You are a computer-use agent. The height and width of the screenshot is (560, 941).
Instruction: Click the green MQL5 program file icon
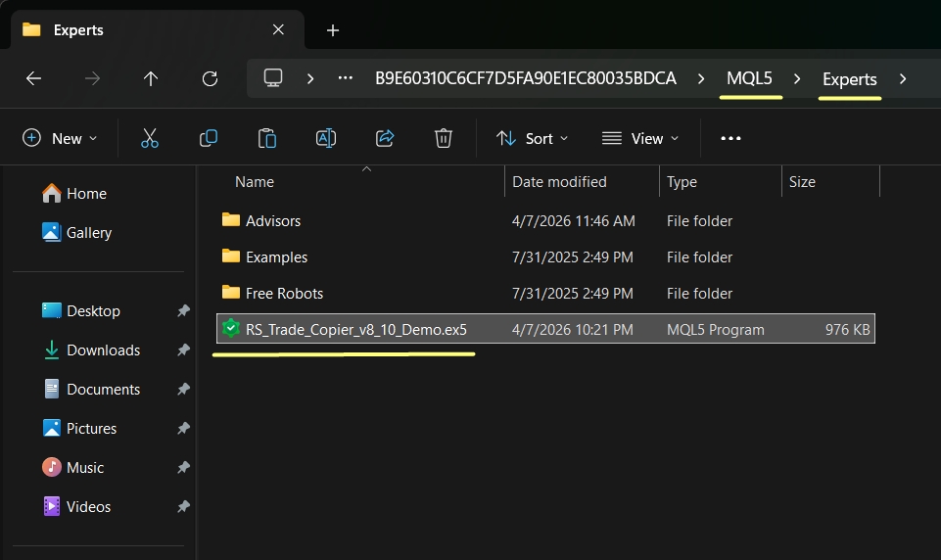[230, 328]
